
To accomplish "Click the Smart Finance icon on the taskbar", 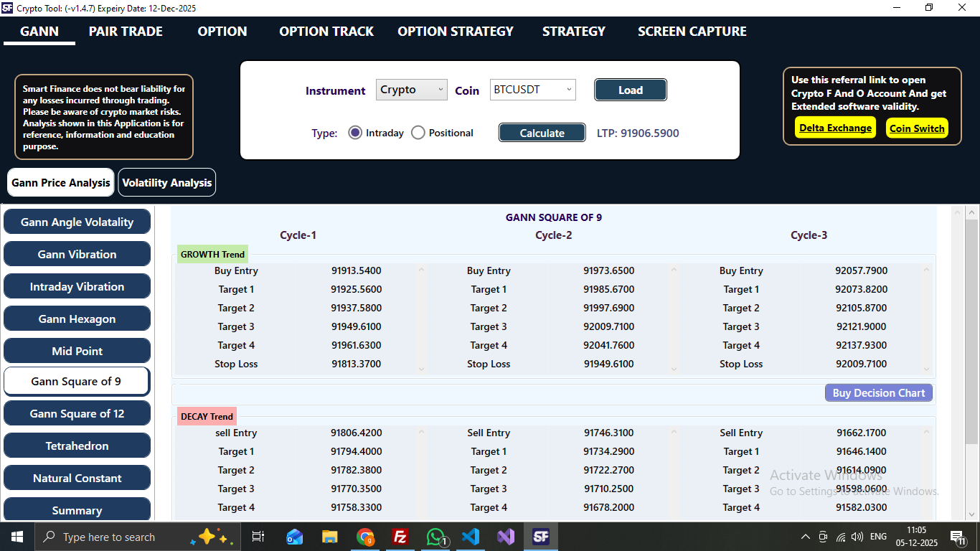I will [x=541, y=536].
